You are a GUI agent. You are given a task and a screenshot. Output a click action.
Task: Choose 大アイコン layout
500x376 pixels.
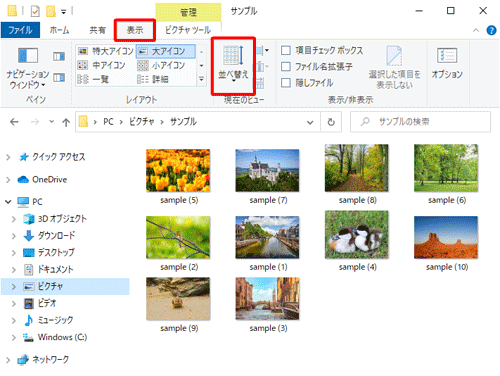165,51
